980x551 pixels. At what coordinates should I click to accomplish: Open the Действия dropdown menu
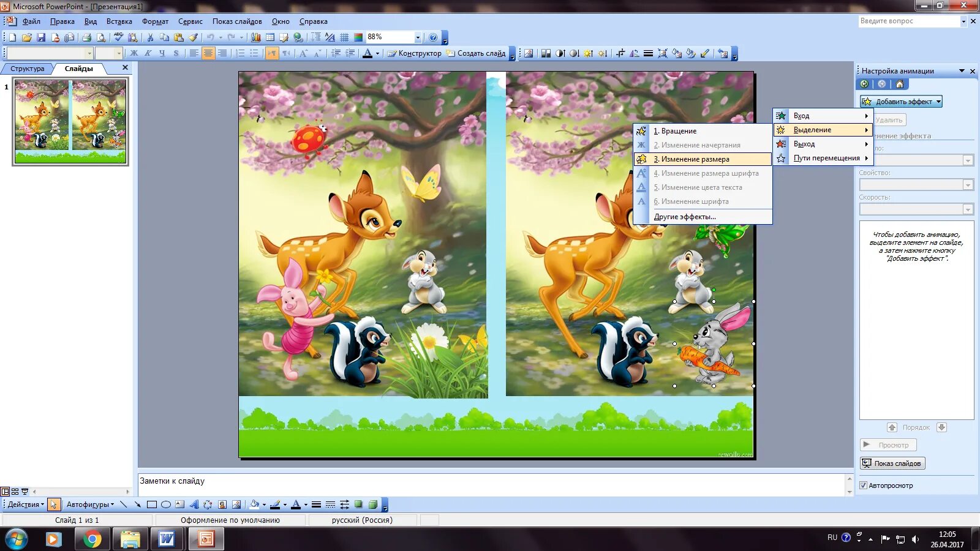click(x=26, y=504)
